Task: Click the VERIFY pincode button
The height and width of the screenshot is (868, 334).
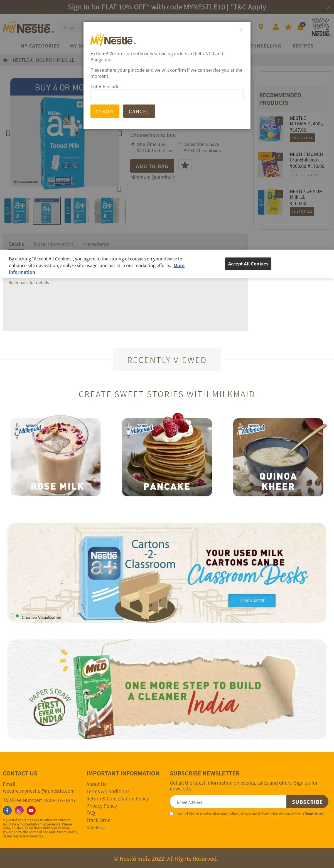Action: 105,111
